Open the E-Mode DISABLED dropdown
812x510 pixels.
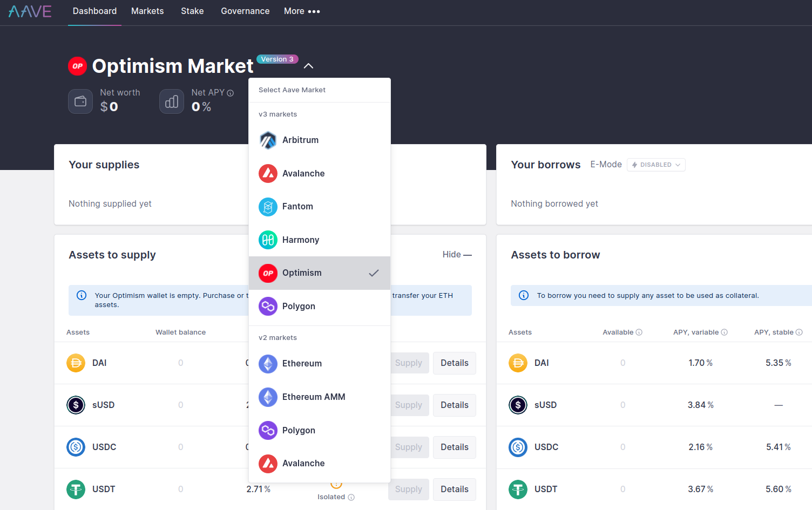656,165
